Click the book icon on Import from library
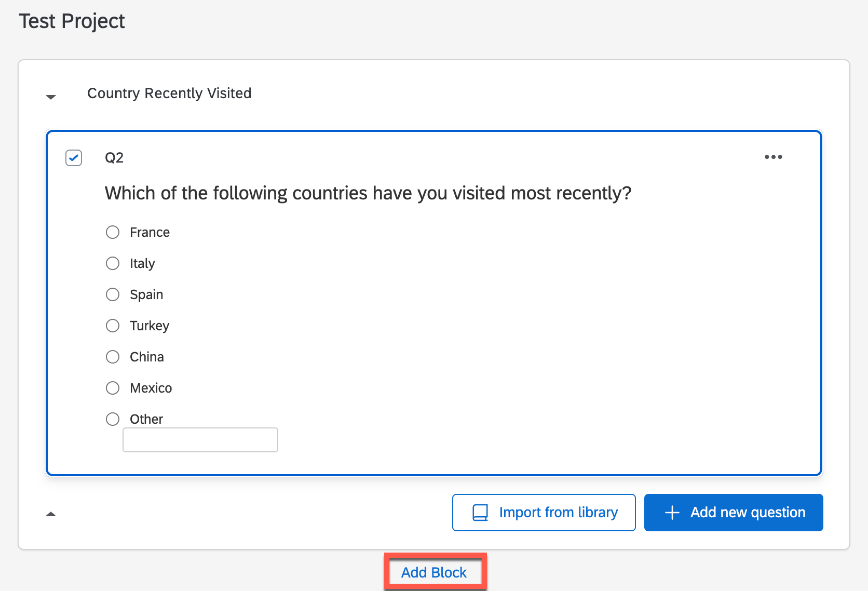Image resolution: width=868 pixels, height=591 pixels. [x=480, y=513]
